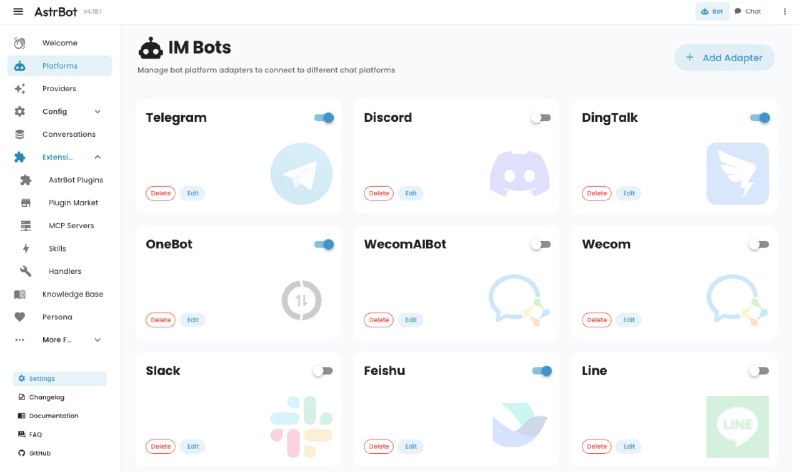Click the Feishu bird logo
The height and width of the screenshot is (472, 800).
point(519,425)
